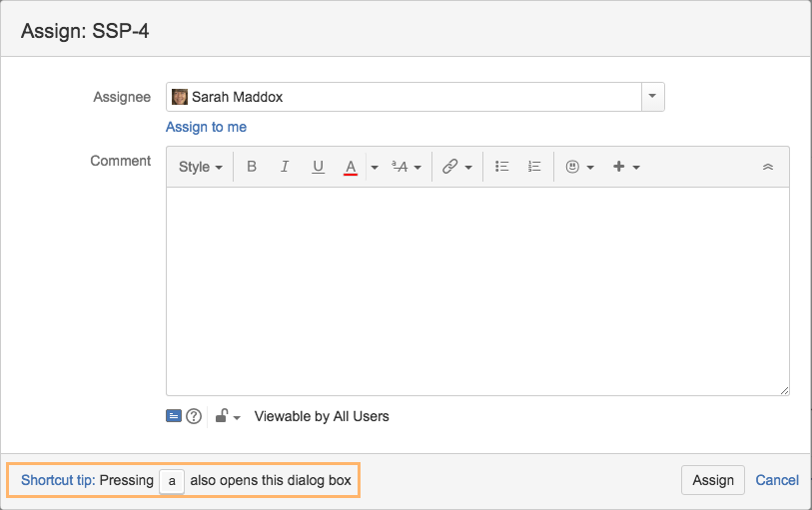Toggle italic text formatting
This screenshot has width=812, height=510.
tap(285, 167)
